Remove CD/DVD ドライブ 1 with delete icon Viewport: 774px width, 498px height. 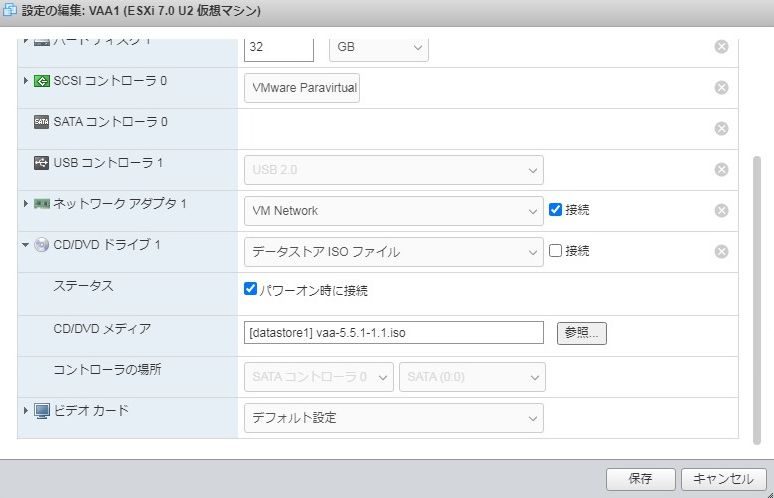pyautogui.click(x=721, y=252)
